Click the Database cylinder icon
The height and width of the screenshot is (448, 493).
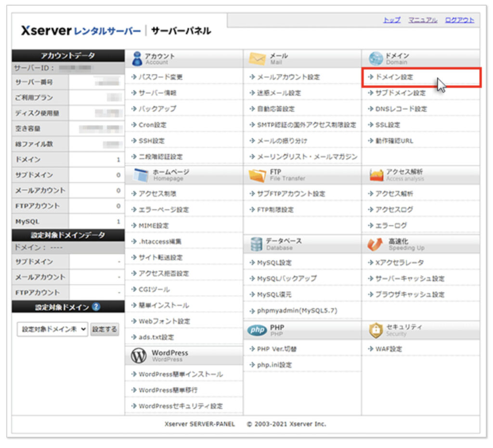tap(256, 244)
